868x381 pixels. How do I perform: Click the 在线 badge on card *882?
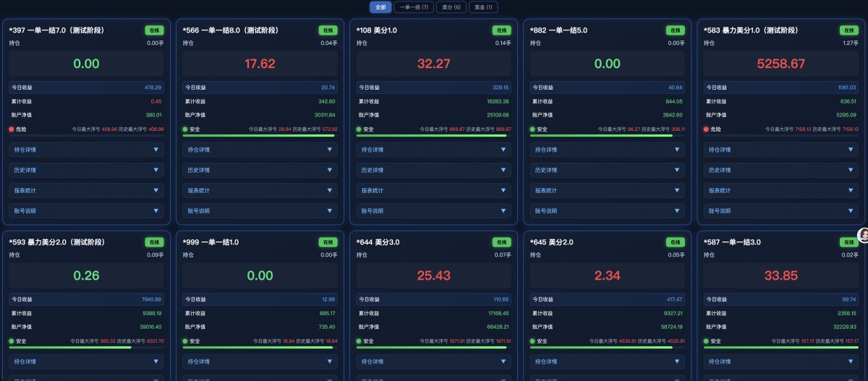(676, 30)
